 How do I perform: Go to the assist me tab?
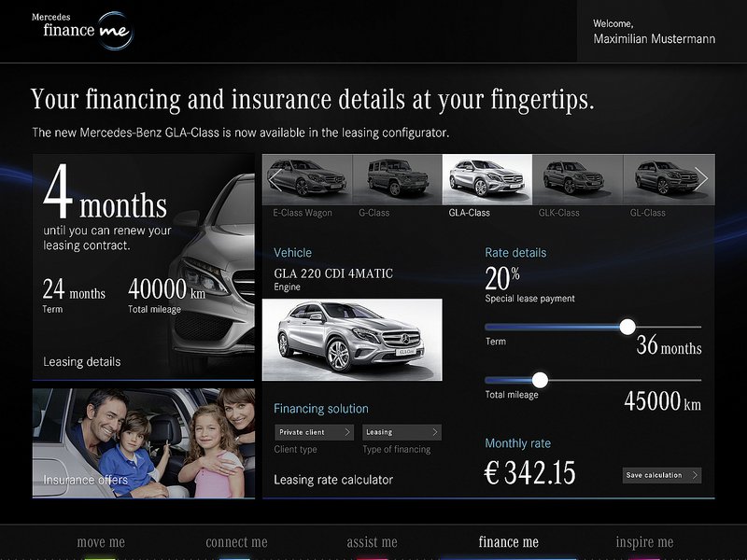tap(372, 542)
